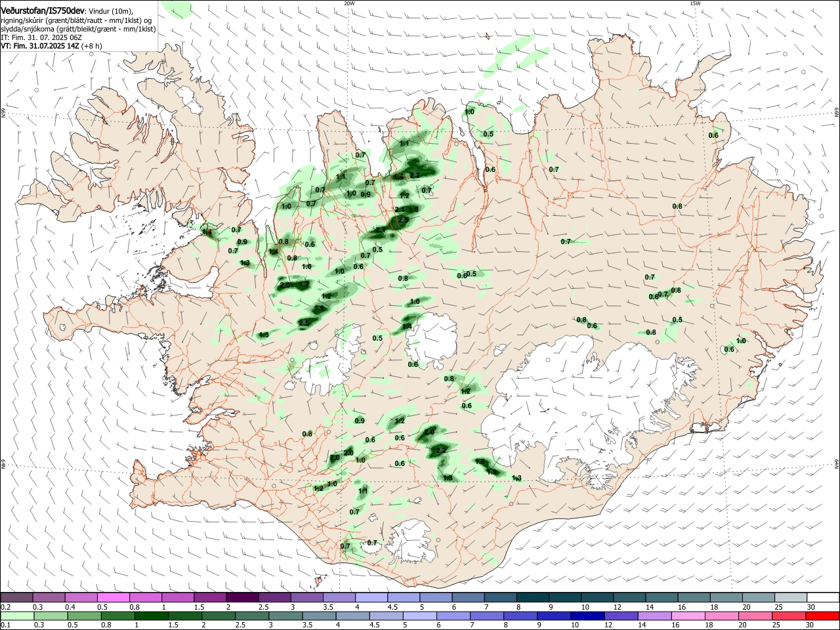Click the 10 label in the bottom legend row
Screen dimensions: 840x630
click(x=575, y=625)
